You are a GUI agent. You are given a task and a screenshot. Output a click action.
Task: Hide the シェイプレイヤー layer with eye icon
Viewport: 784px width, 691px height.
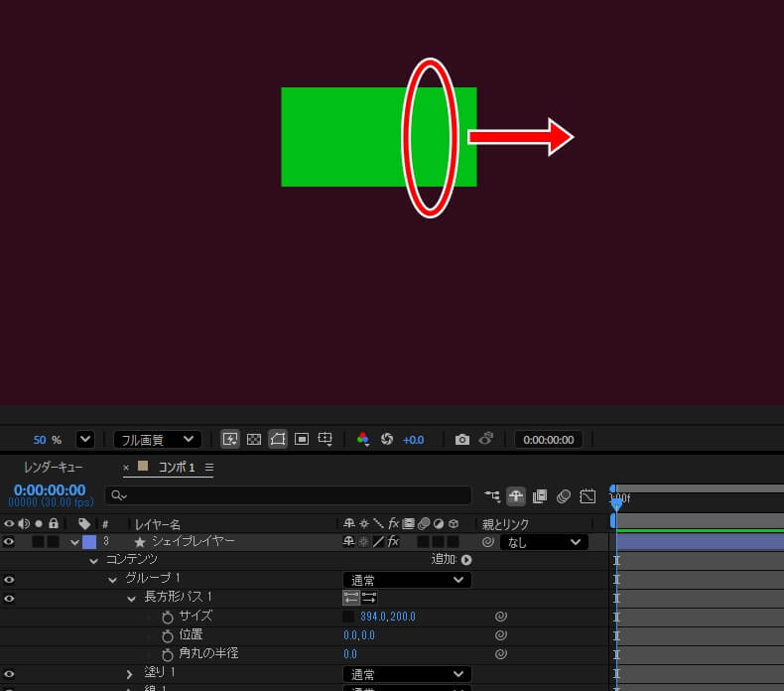click(9, 542)
